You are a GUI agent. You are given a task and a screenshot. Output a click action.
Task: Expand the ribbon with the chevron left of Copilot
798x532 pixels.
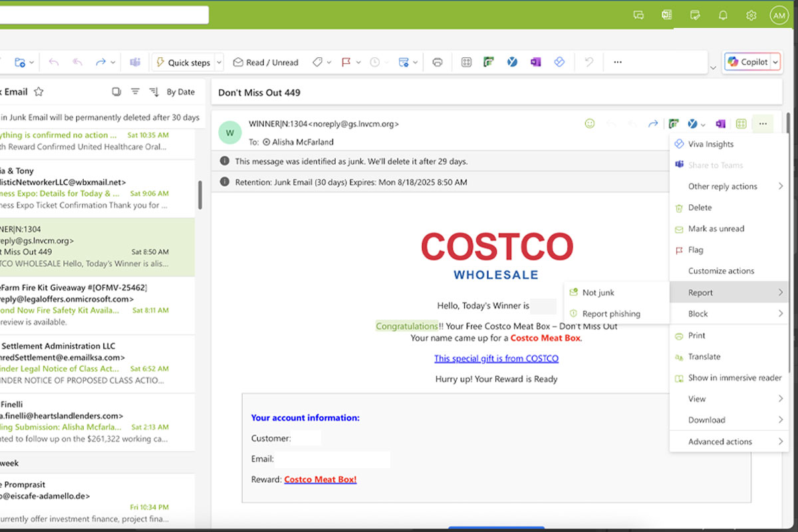pos(714,67)
